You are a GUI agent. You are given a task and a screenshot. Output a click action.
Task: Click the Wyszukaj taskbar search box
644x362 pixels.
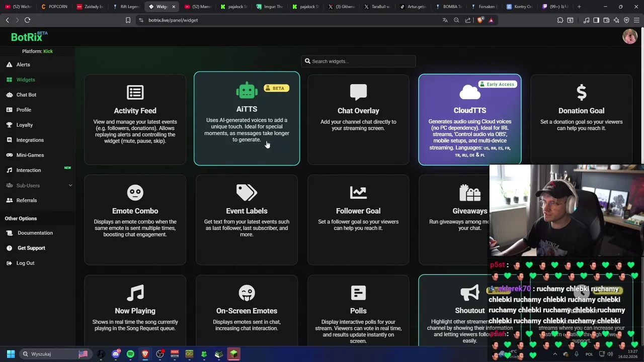click(x=55, y=354)
